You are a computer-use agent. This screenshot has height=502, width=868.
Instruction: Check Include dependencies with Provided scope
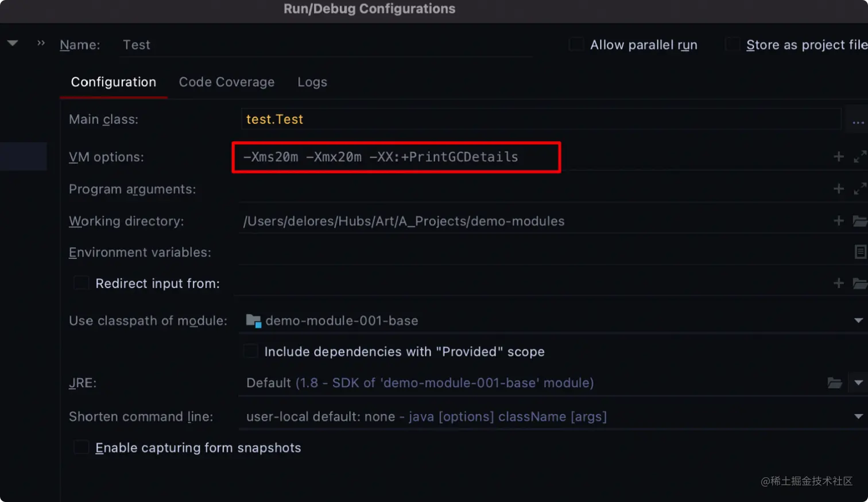(x=251, y=351)
